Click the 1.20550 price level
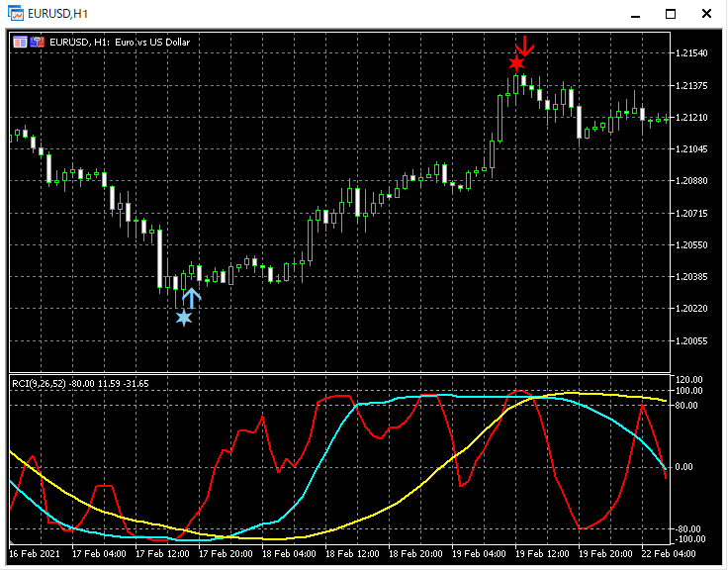 (691, 244)
